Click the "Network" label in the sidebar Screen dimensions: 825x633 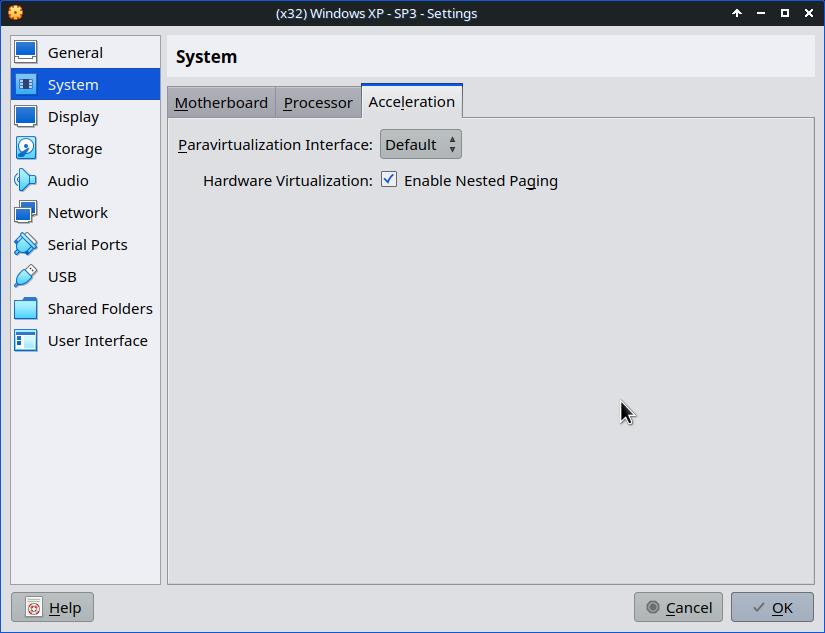point(77,213)
